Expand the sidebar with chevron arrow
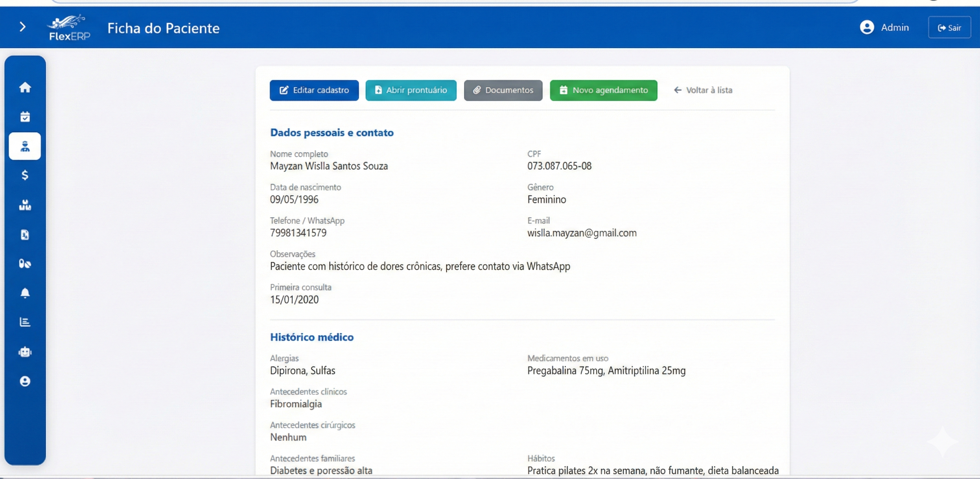The image size is (980, 479). [x=22, y=27]
